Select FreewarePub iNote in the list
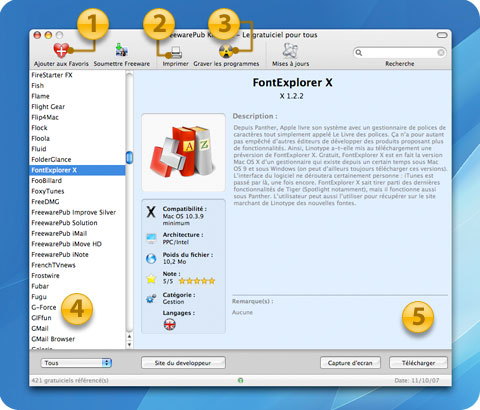The height and width of the screenshot is (410, 480). click(77, 255)
